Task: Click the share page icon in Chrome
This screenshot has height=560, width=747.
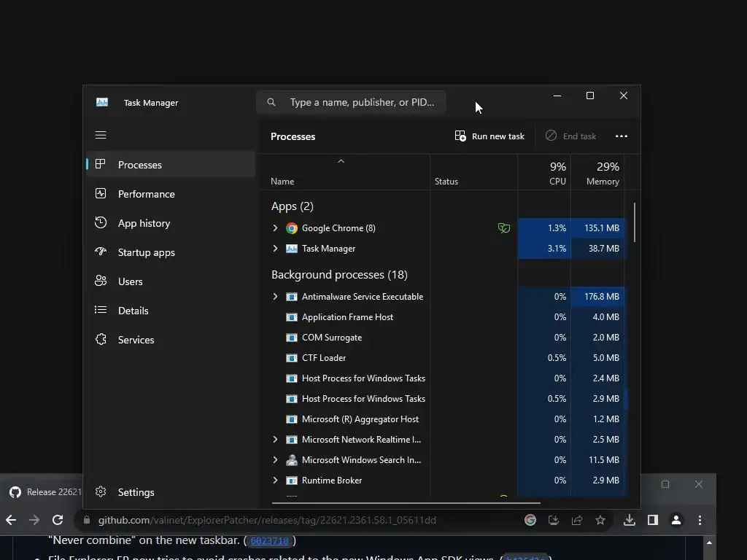Action: click(577, 520)
